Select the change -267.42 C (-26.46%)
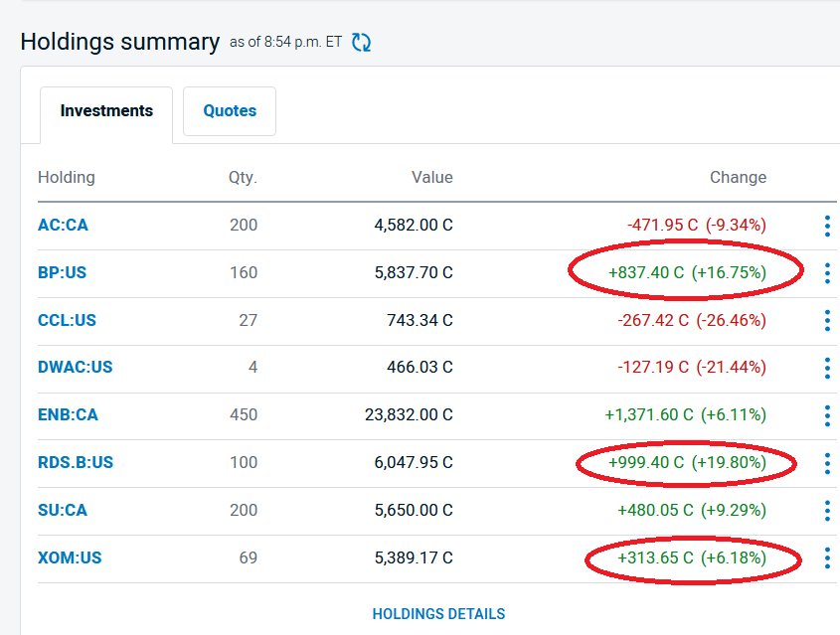 (692, 320)
